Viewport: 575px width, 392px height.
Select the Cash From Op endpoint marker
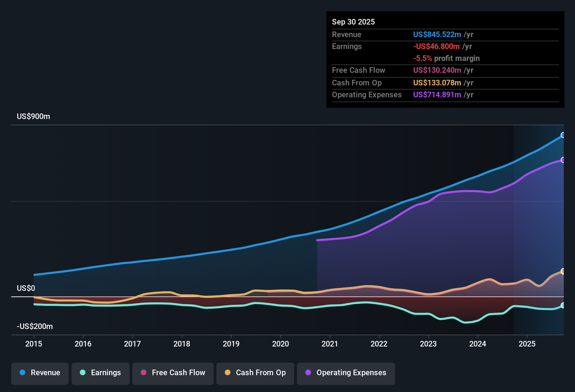pos(563,271)
